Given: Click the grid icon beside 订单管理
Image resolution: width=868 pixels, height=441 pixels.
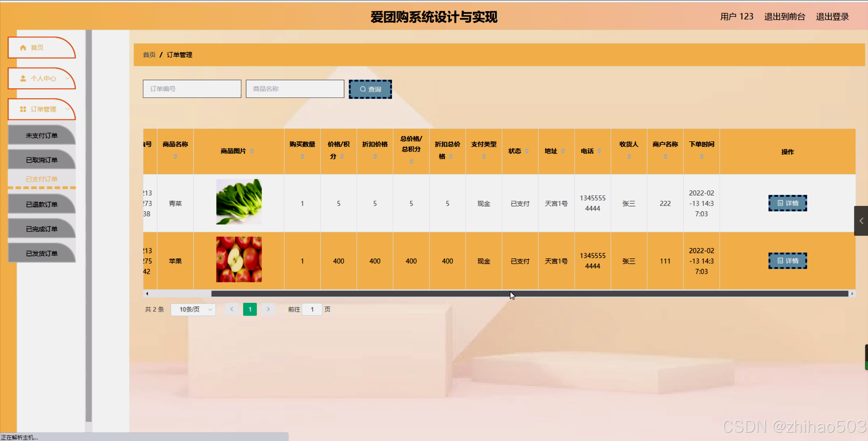Looking at the screenshot, I should pos(23,109).
